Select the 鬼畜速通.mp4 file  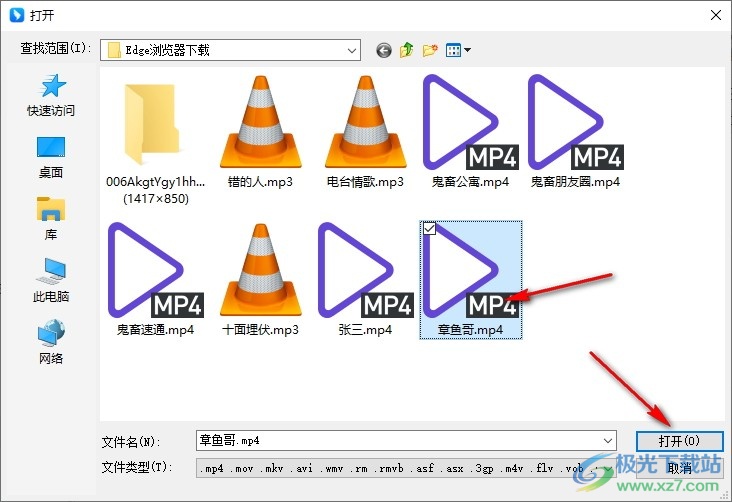pos(155,280)
